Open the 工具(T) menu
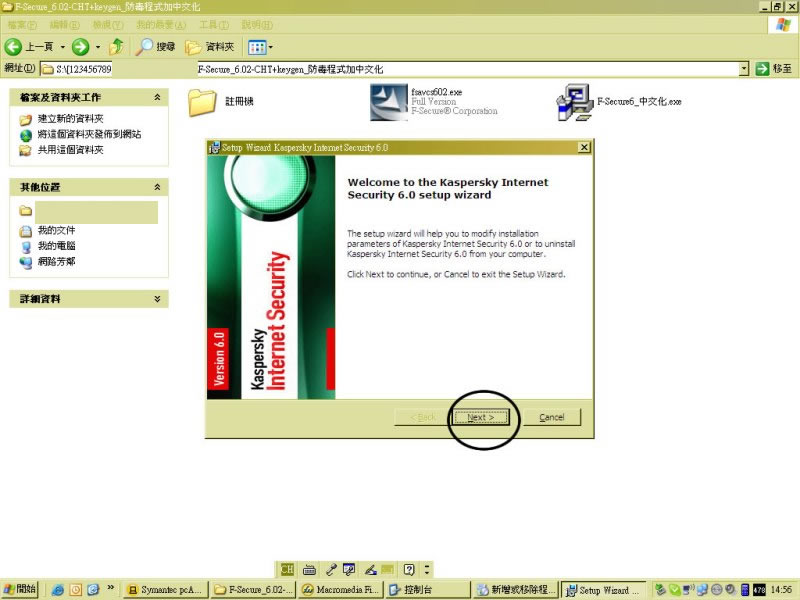This screenshot has height=600, width=800. click(214, 24)
